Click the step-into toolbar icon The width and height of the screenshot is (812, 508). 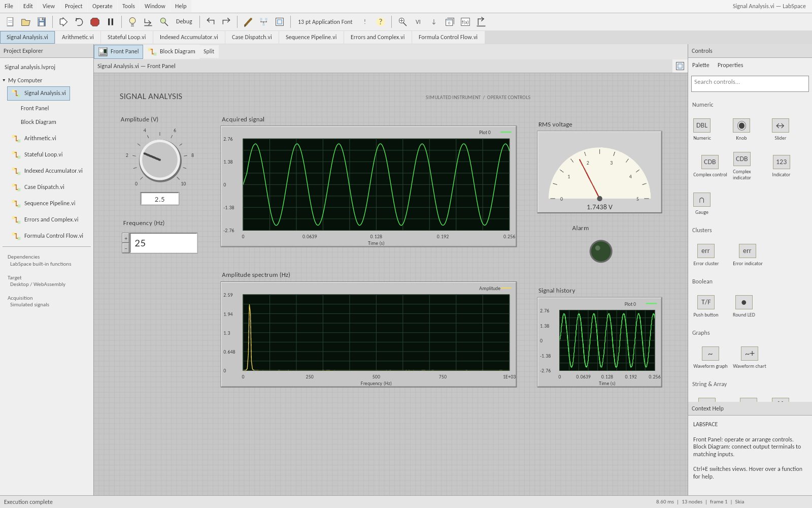click(148, 22)
